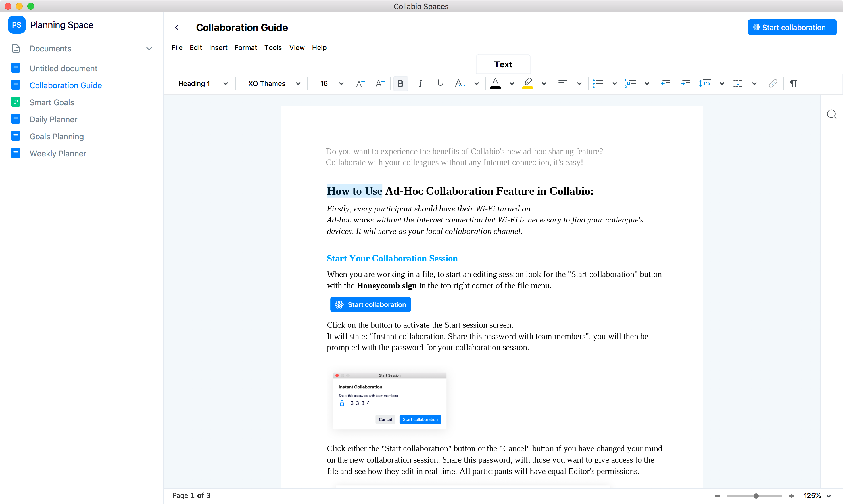
Task: Open the XO Thames font dropdown
Action: coord(274,83)
